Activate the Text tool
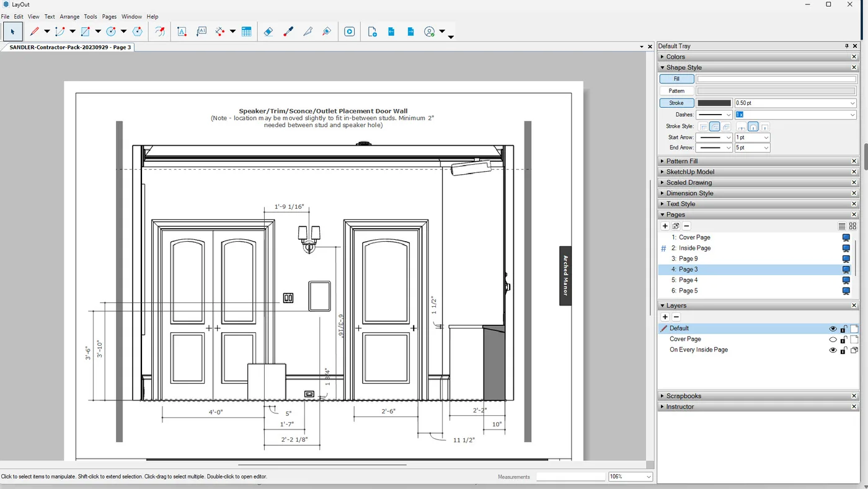This screenshot has height=489, width=868. pyautogui.click(x=182, y=31)
